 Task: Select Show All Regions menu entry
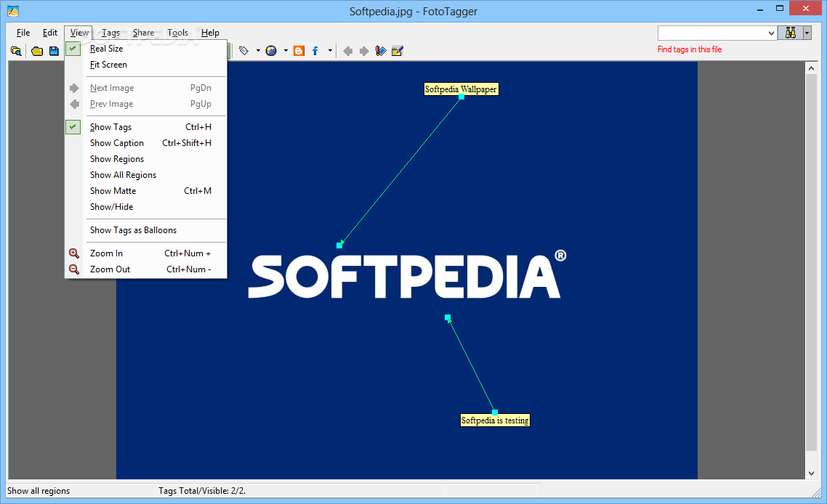pos(146,175)
